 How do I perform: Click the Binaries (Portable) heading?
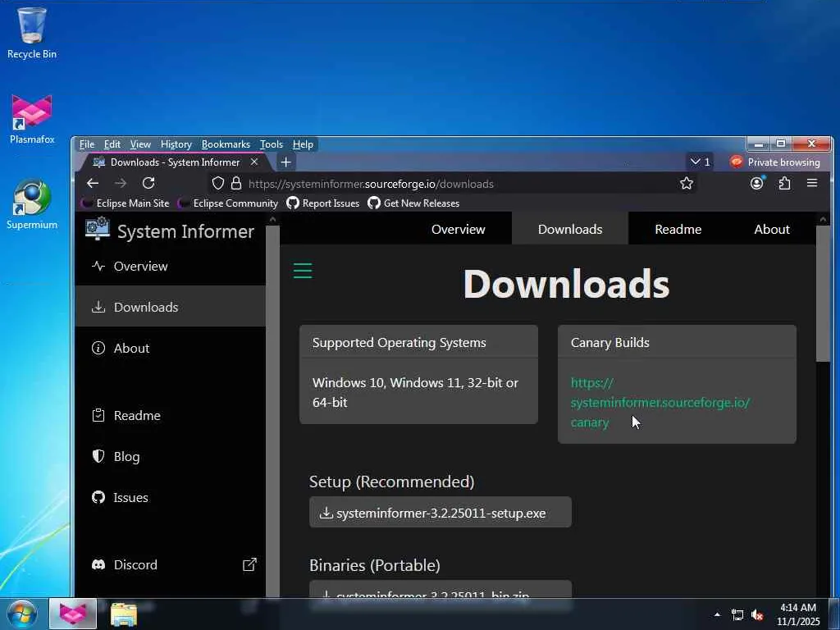point(374,565)
